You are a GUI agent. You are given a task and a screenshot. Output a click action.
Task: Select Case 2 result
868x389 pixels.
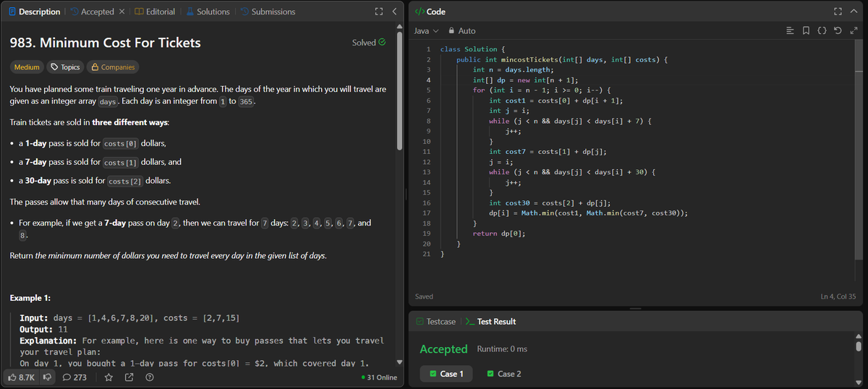click(504, 374)
